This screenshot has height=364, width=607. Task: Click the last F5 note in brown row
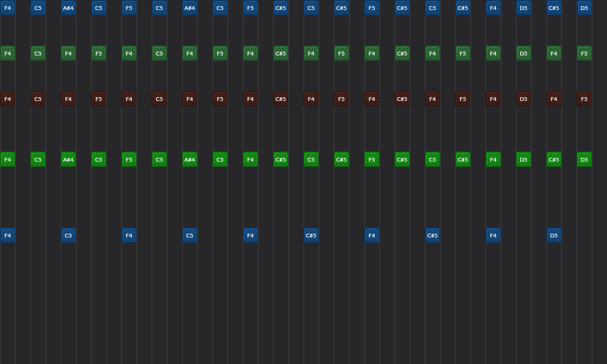584,99
